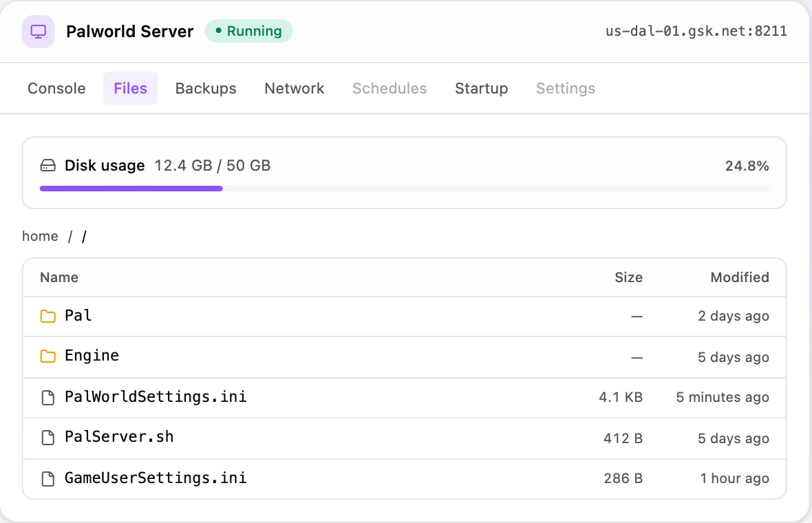Open the Schedules tab
This screenshot has width=812, height=523.
click(x=389, y=88)
